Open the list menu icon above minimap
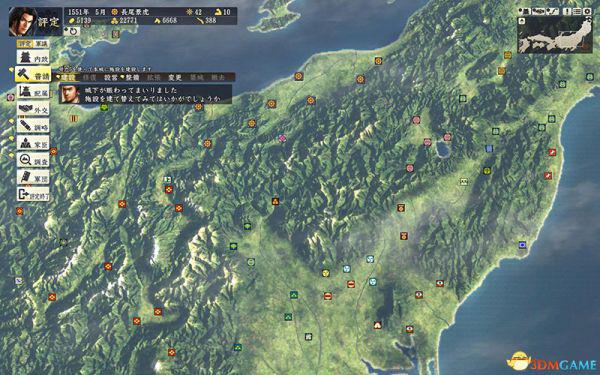600x375 pixels. [577, 12]
